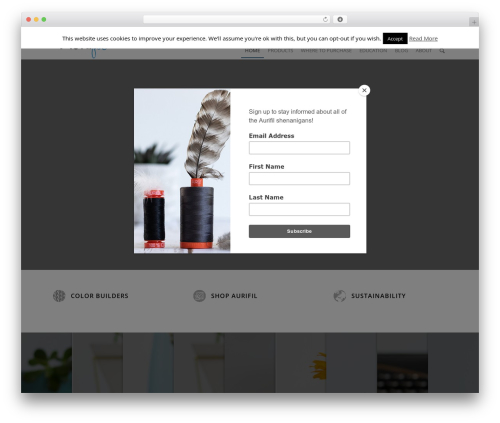Click the Shop Aurifil round icon
Image resolution: width=500 pixels, height=423 pixels.
(199, 296)
